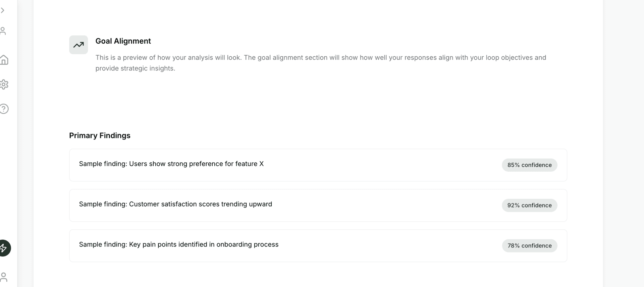Click the chevron arrow at sidebar top
644x287 pixels.
pyautogui.click(x=3, y=10)
